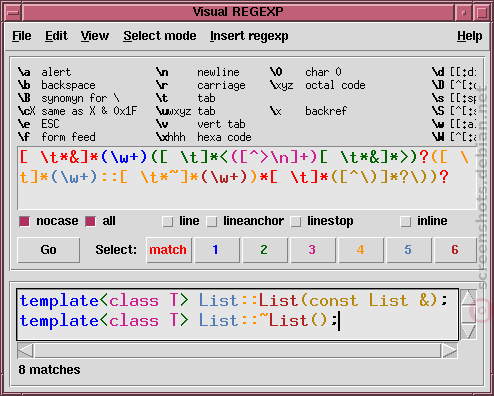Click the \n newline help entry

(x=198, y=72)
